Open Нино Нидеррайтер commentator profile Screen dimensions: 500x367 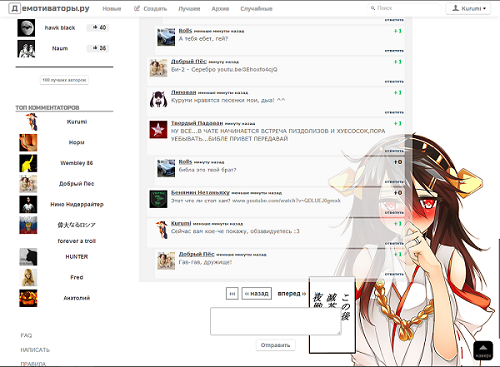click(x=77, y=204)
